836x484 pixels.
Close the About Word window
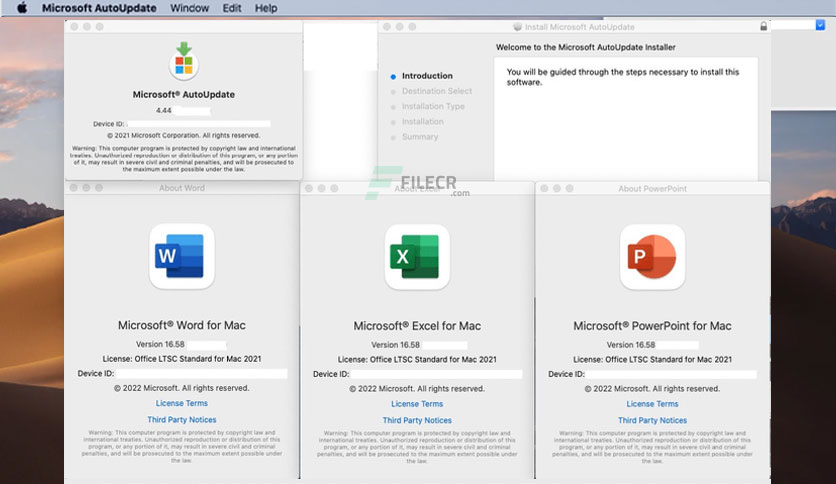pyautogui.click(x=74, y=188)
